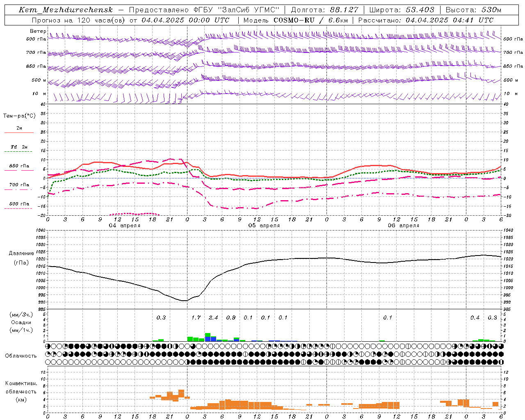The image size is (525, 420).
Task: Click the 1.7 precipitation value
Action: click(x=196, y=318)
